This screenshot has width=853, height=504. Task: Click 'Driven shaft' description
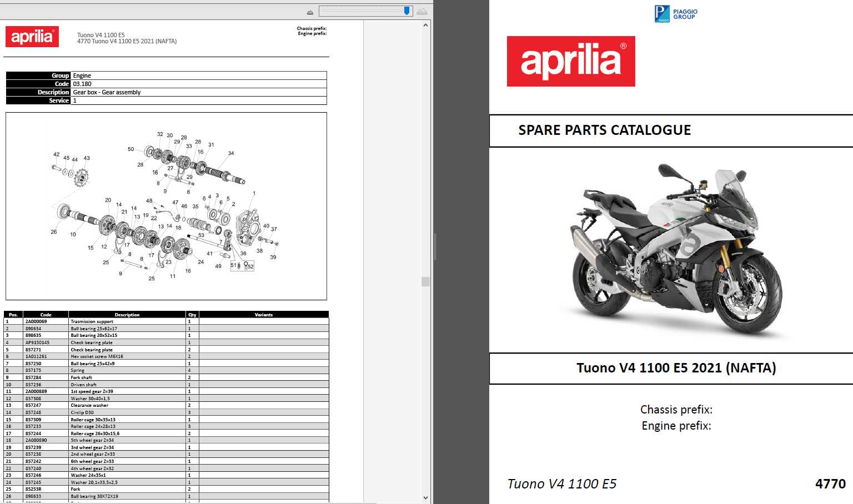pyautogui.click(x=83, y=385)
